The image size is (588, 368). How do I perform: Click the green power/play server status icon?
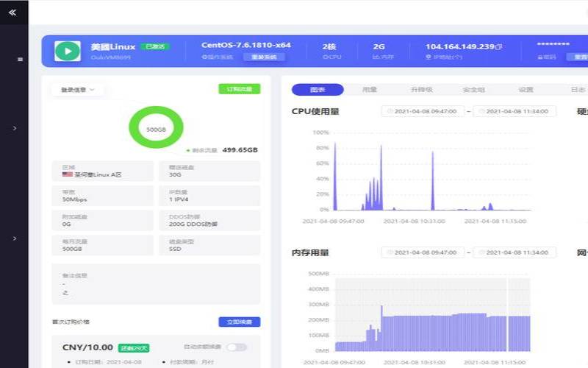[67, 50]
